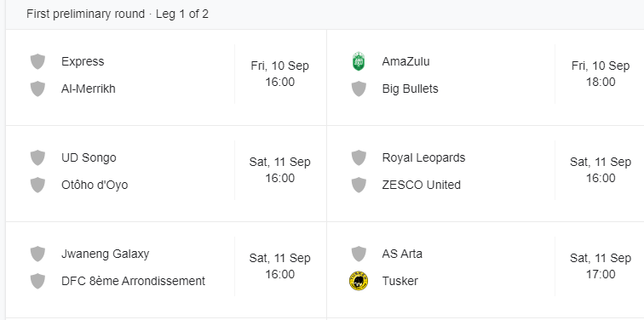This screenshot has width=644, height=320.
Task: Open the Tusker team name
Action: pos(400,281)
